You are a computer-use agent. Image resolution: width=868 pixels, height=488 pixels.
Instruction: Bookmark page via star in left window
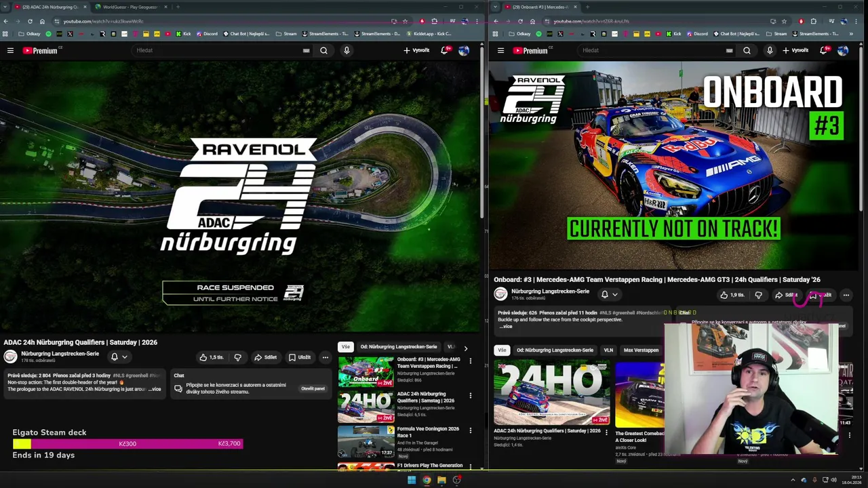coord(404,21)
